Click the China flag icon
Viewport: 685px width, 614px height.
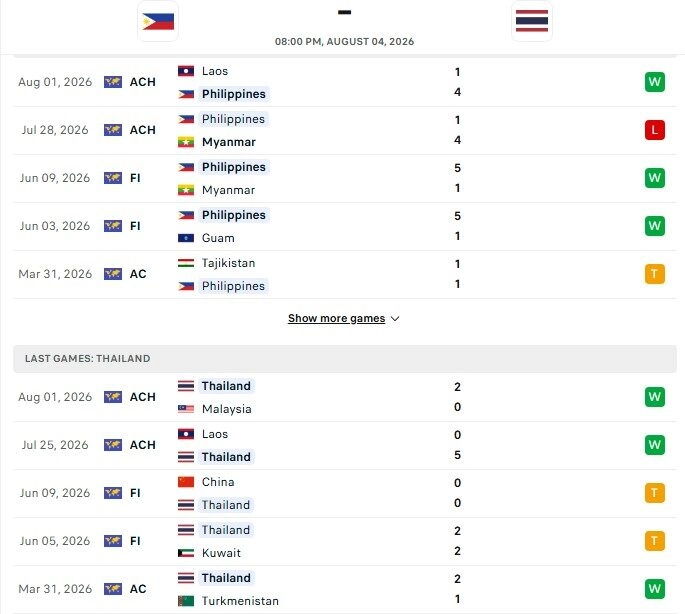(186, 482)
